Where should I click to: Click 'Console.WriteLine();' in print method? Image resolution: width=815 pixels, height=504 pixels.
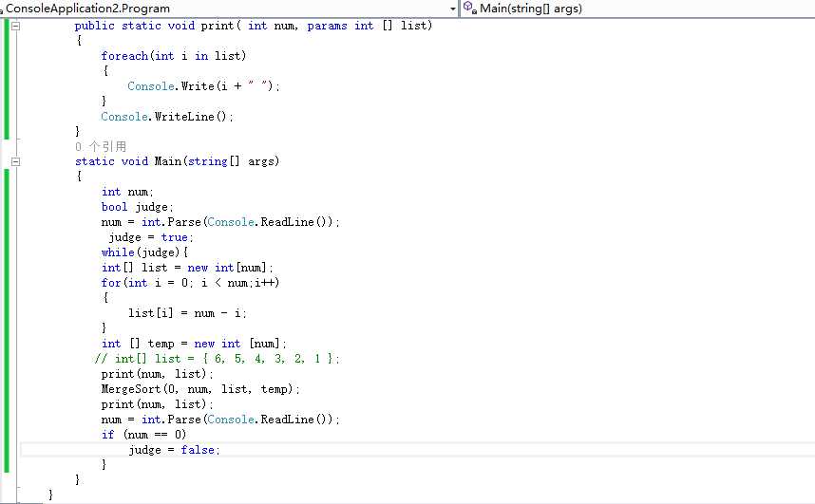(x=167, y=117)
